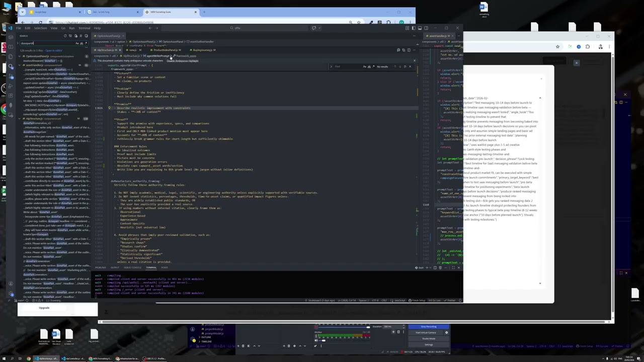Switch to the PROBLEMS panel tab
Viewport: 644px width, 362px height.
101,267
